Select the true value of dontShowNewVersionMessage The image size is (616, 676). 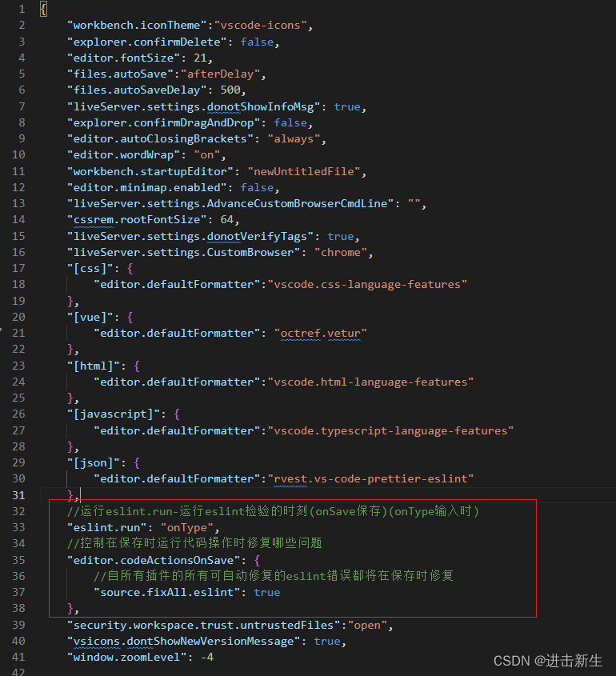pyautogui.click(x=327, y=642)
